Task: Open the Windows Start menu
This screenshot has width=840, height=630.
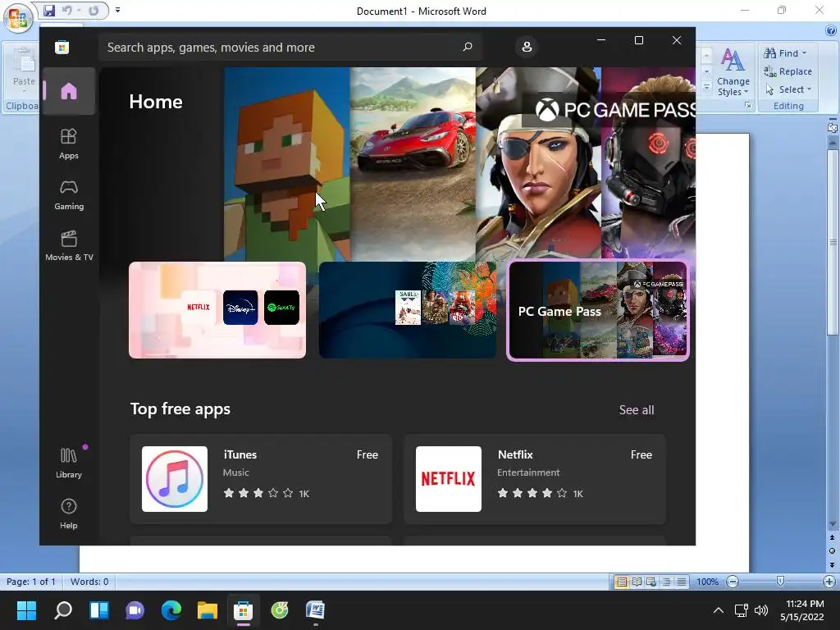Action: click(x=26, y=610)
